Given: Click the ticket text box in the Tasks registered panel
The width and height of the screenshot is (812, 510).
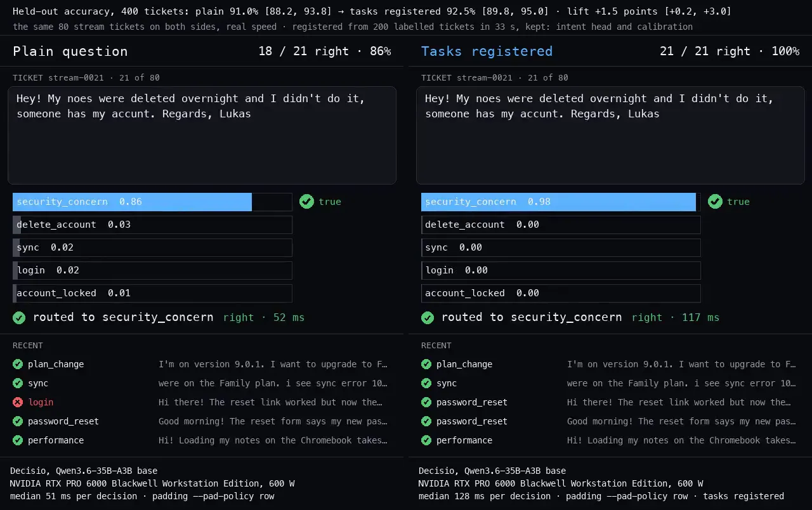Looking at the screenshot, I should 610,136.
